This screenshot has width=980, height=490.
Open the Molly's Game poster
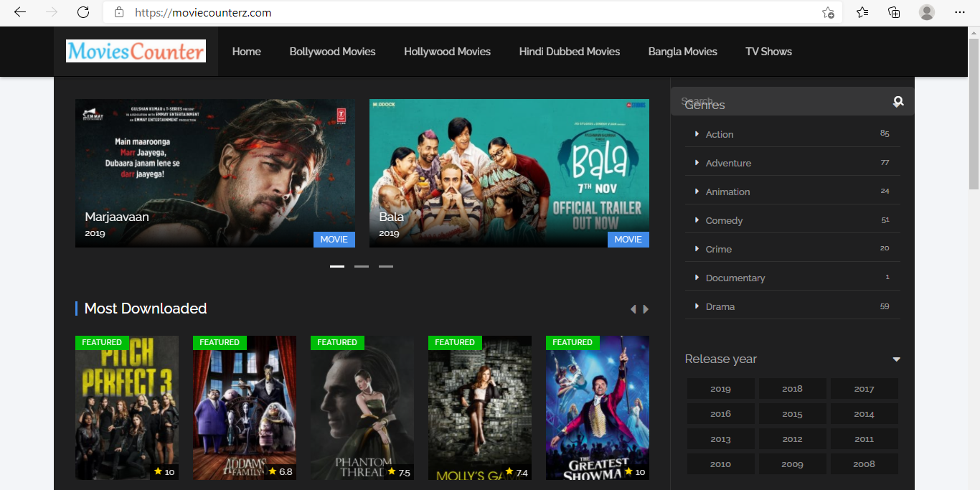point(480,407)
